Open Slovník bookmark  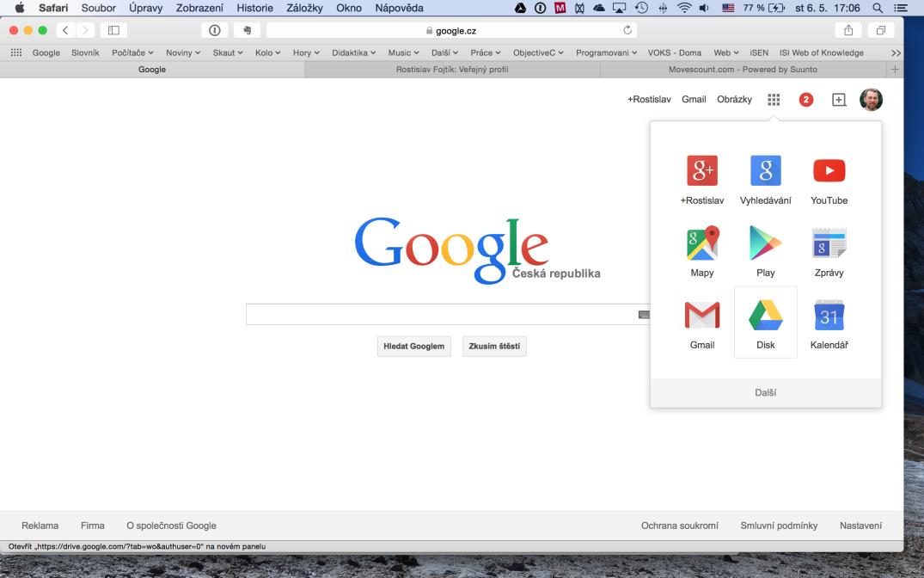click(85, 52)
